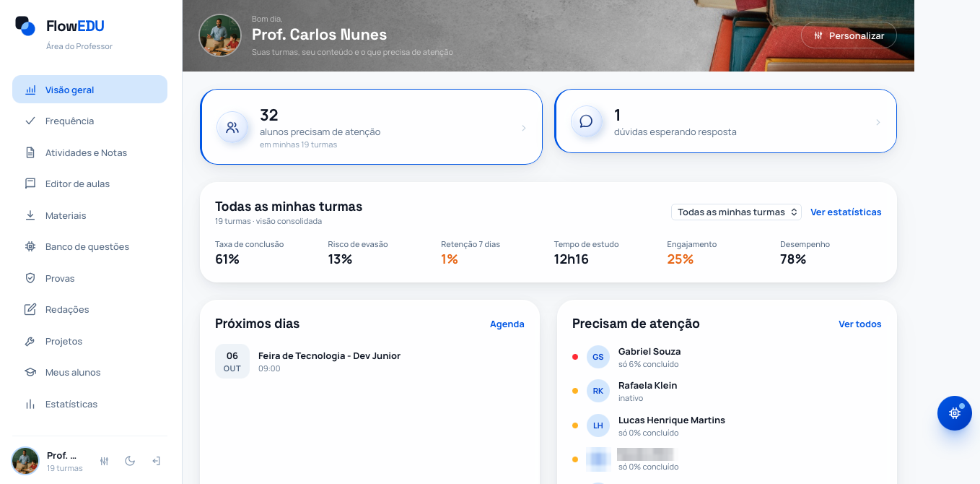Image resolution: width=980 pixels, height=484 pixels.
Task: Open the Materiais menu item
Action: tap(89, 215)
